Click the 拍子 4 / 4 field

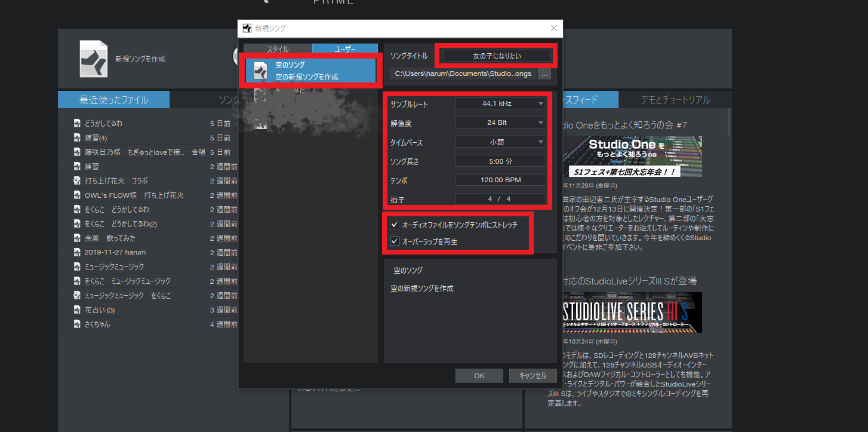[500, 199]
